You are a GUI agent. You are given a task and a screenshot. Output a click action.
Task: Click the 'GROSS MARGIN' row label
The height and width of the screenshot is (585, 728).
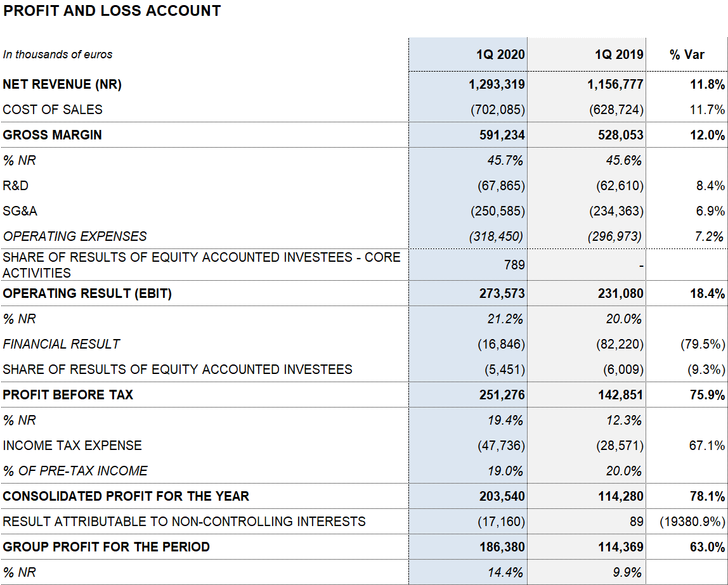(x=52, y=135)
